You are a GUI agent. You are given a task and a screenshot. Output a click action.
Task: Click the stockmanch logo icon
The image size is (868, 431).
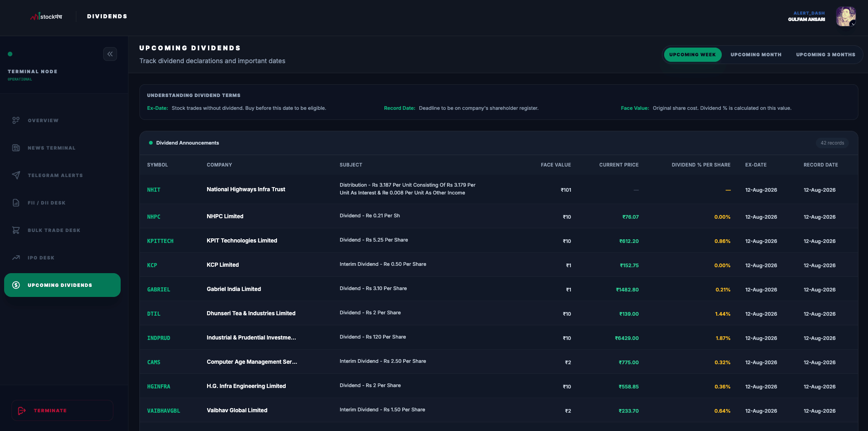(46, 16)
